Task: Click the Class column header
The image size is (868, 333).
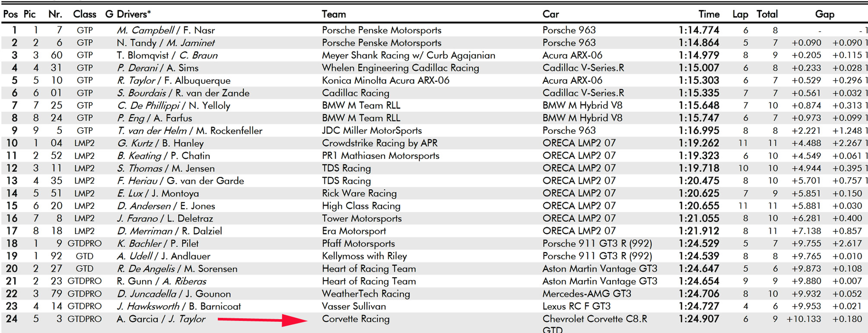Action: [x=84, y=14]
